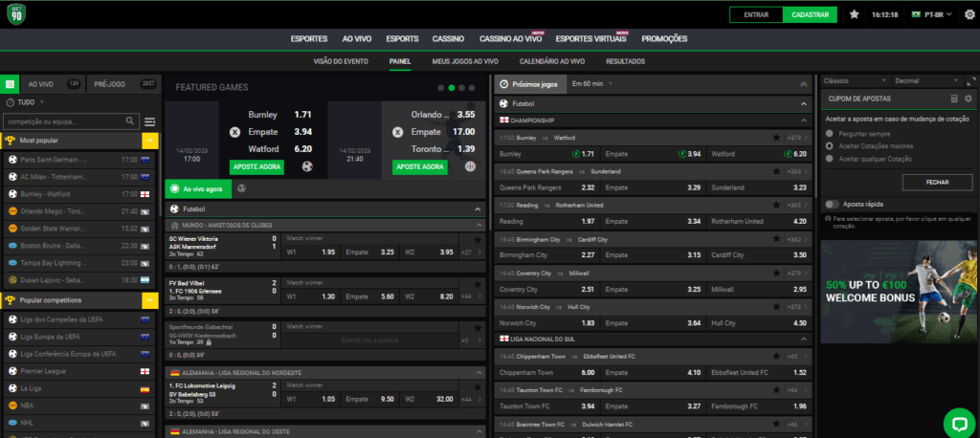Click the search magnifier in competition search
Image resolution: width=980 pixels, height=438 pixels.
[129, 121]
